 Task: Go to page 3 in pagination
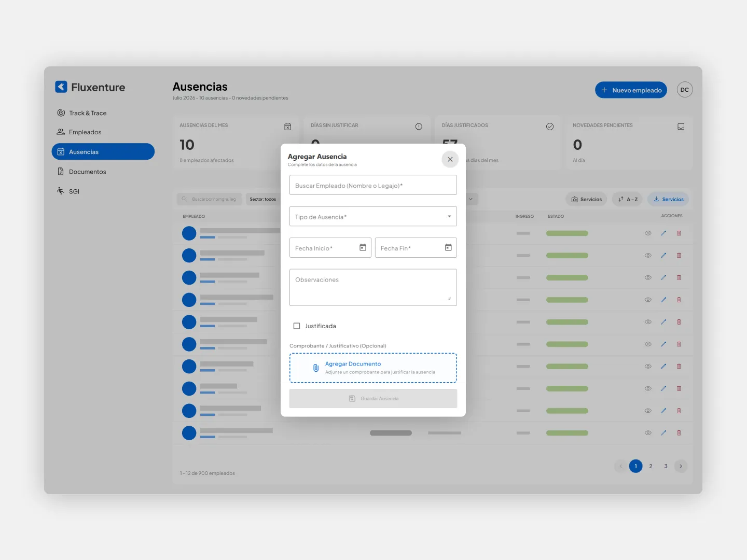click(666, 466)
